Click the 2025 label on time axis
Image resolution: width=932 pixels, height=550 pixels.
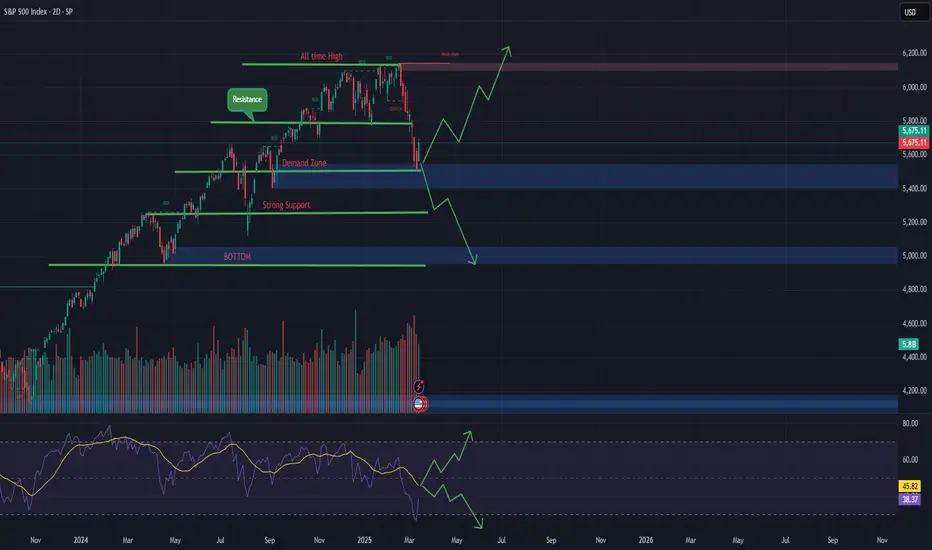364,540
